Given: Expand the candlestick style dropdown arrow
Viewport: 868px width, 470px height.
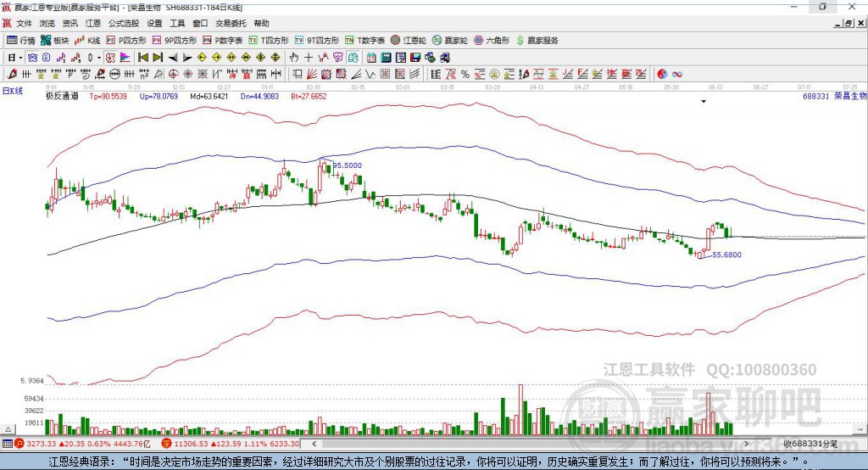Looking at the screenshot, I should [x=99, y=58].
